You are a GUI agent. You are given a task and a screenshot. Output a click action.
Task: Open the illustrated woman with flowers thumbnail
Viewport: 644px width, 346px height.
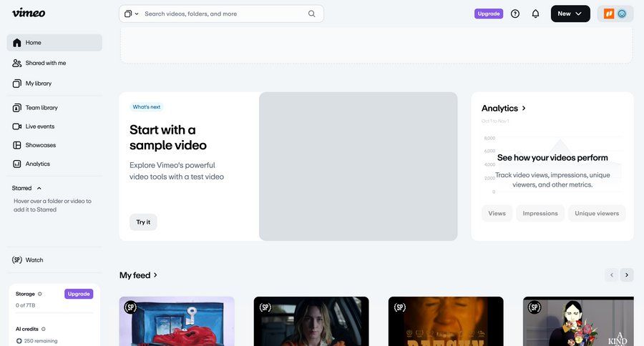(578, 322)
